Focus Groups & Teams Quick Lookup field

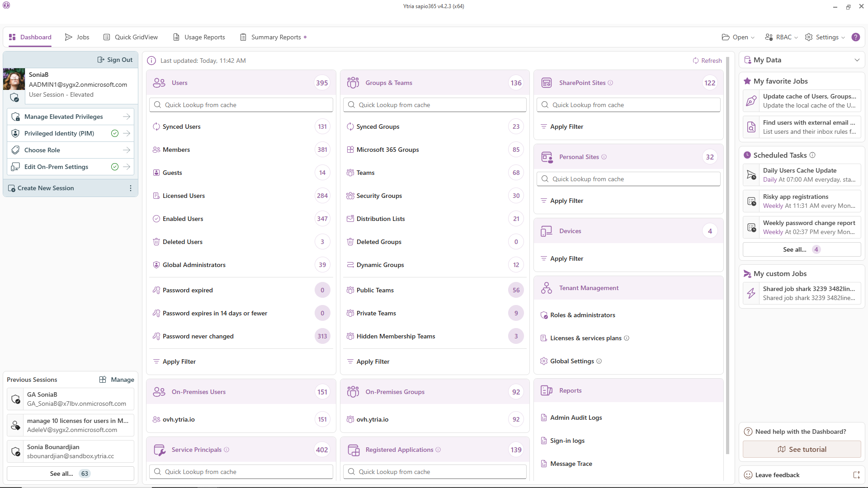pos(435,105)
